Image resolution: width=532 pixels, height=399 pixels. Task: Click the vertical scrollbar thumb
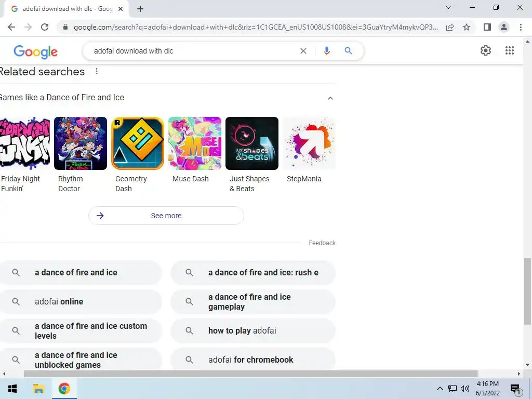tap(527, 291)
